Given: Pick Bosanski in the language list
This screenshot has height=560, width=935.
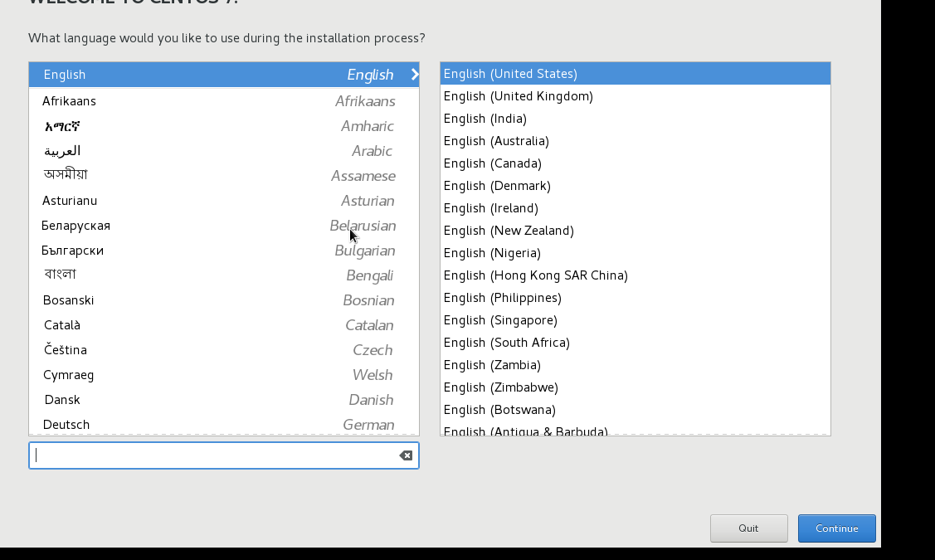Looking at the screenshot, I should (224, 300).
